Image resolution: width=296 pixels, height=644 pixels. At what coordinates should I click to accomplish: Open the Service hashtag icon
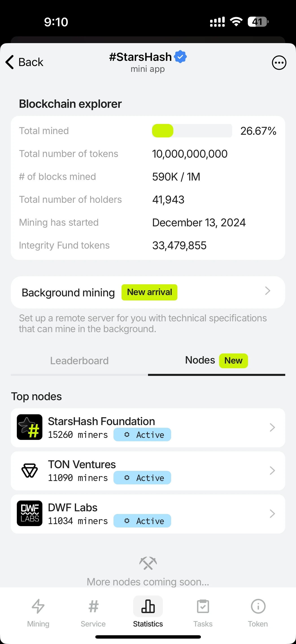click(x=93, y=606)
